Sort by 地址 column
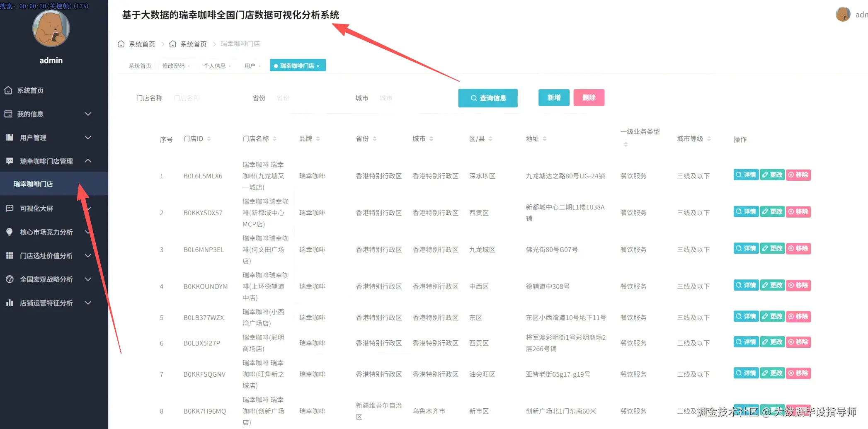Viewport: 868px width, 429px height. tap(545, 139)
